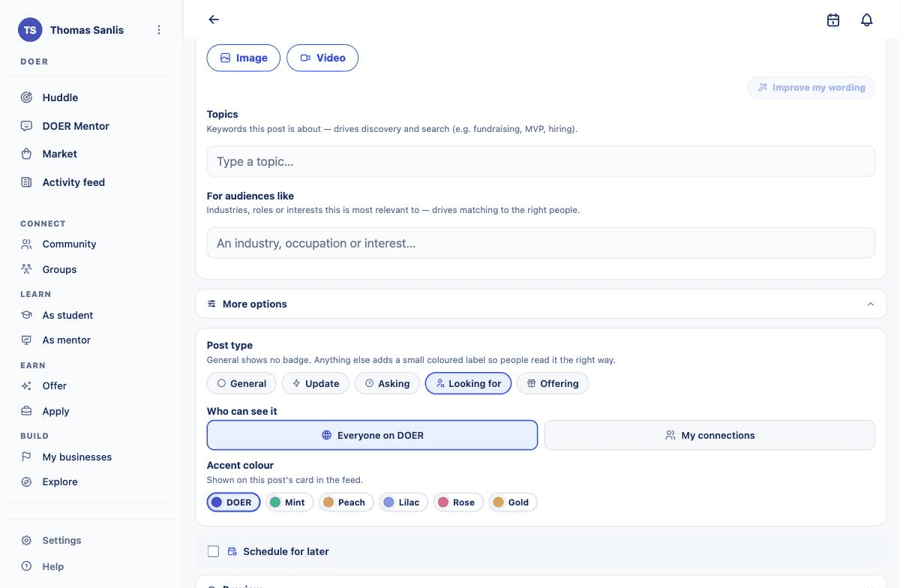Click the Huddle target icon
The width and height of the screenshot is (900, 588).
point(27,97)
